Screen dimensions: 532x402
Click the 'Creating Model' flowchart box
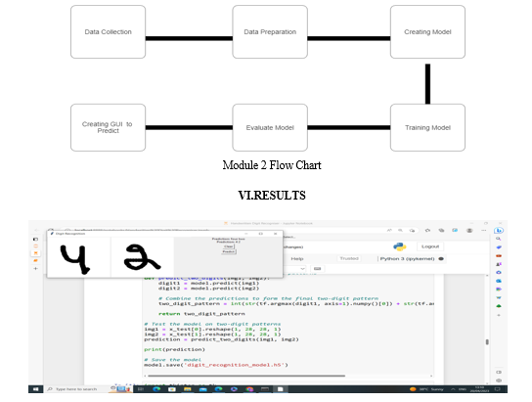coord(427,32)
